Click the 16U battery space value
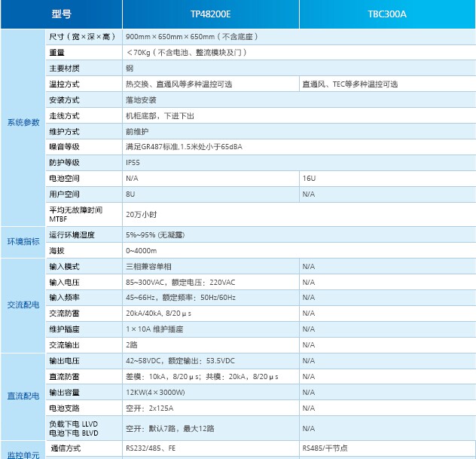 [309, 179]
